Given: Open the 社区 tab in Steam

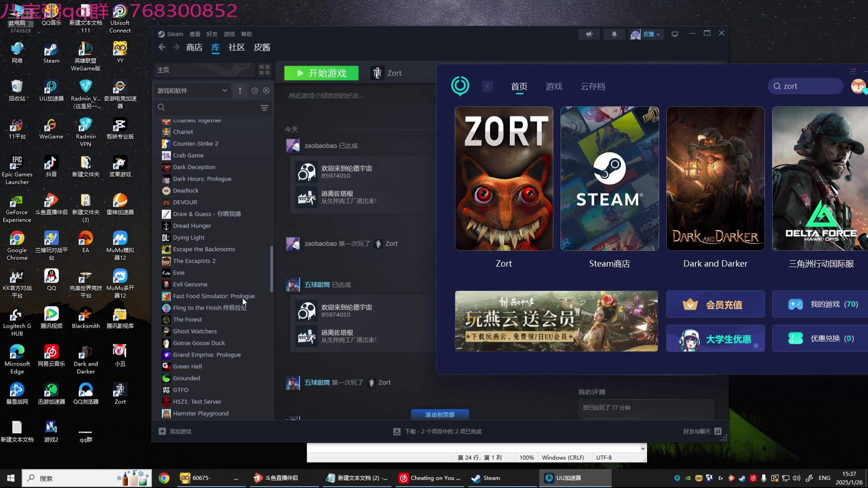Looking at the screenshot, I should (x=236, y=47).
